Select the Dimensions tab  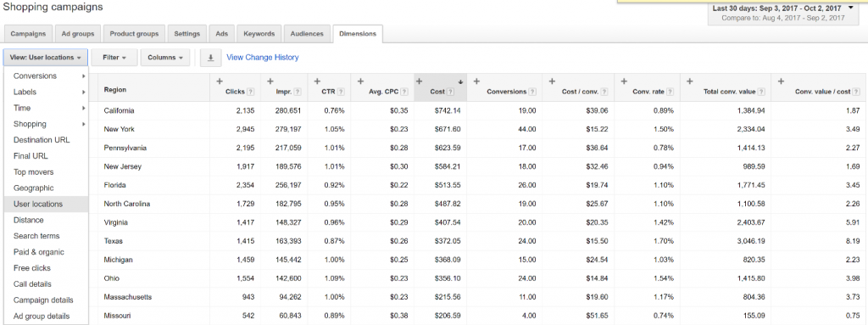tap(358, 34)
